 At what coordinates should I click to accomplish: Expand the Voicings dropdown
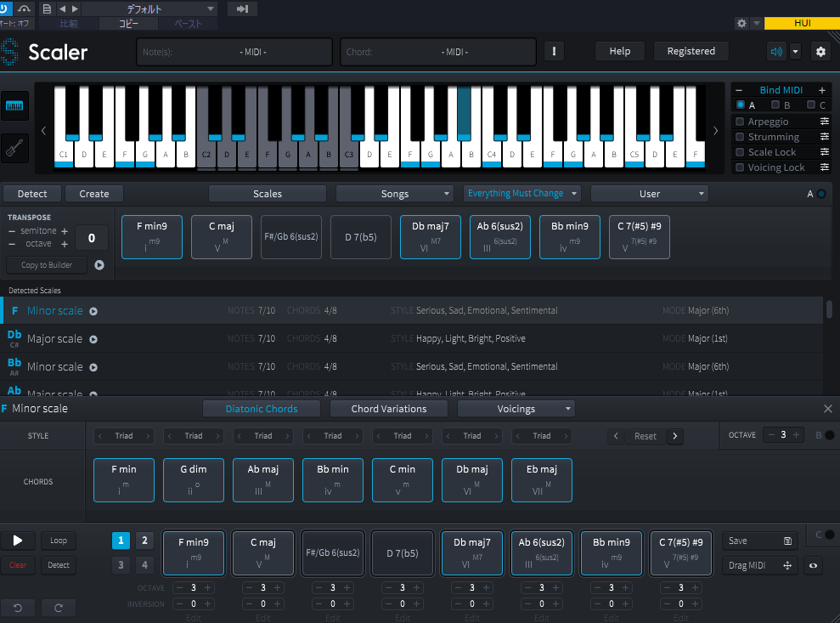click(516, 409)
